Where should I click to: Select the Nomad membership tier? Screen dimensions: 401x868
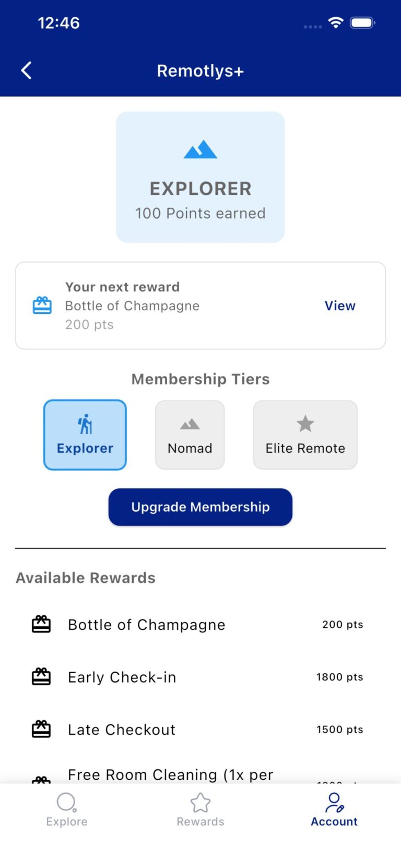(x=190, y=435)
